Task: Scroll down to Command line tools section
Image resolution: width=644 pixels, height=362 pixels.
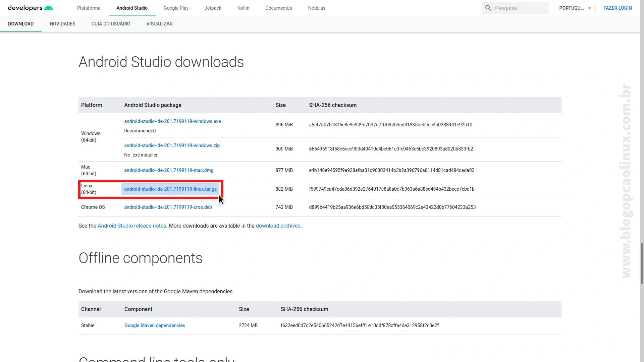Action: (x=157, y=358)
